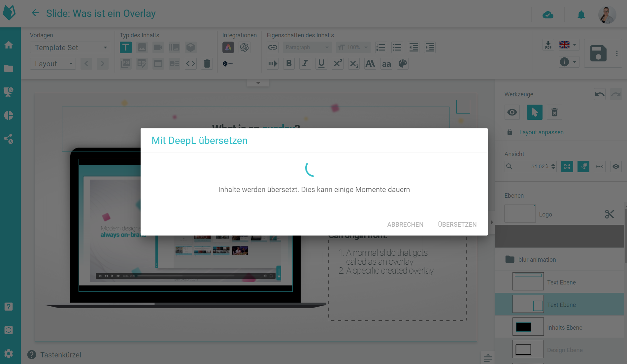The width and height of the screenshot is (627, 364).
Task: Toggle the visibility eye in Ansicht
Action: coord(616,167)
